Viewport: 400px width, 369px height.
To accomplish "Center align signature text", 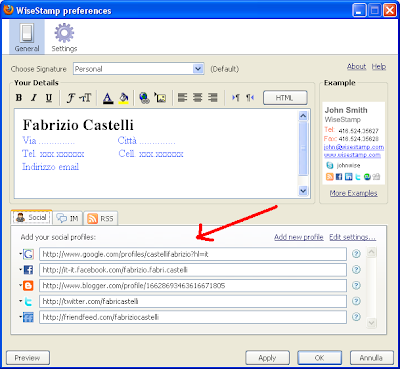I will click(197, 97).
